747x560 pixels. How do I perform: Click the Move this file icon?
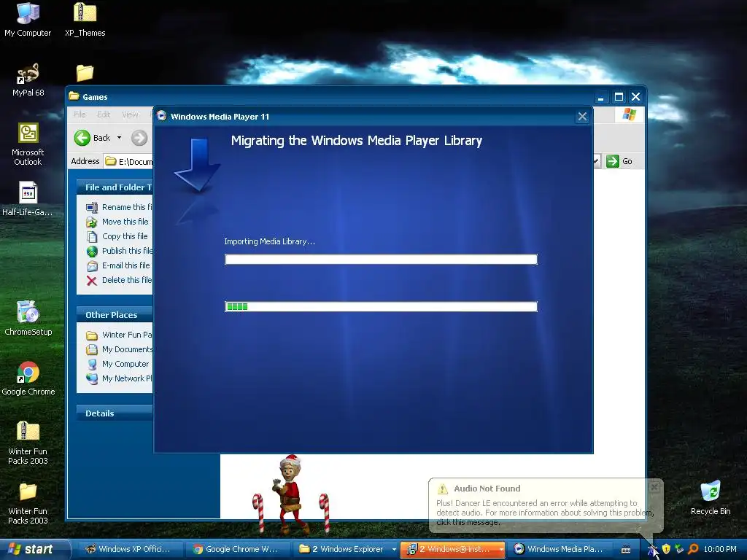pos(91,222)
